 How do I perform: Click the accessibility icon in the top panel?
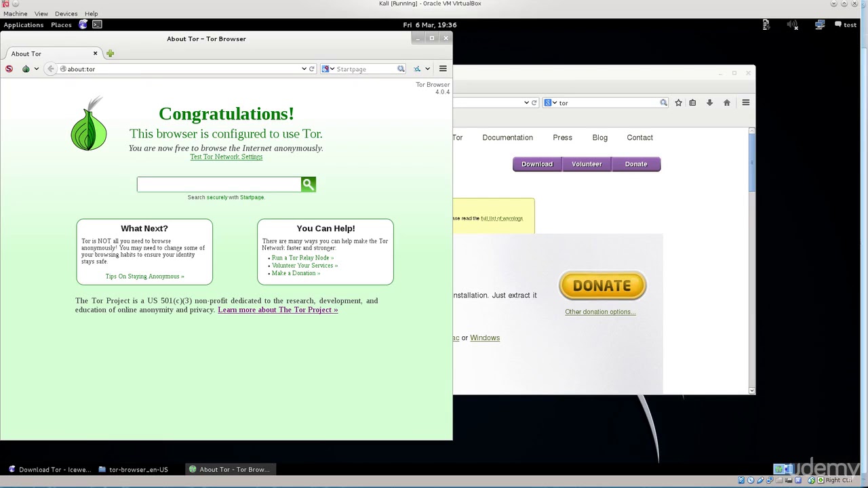click(x=766, y=24)
